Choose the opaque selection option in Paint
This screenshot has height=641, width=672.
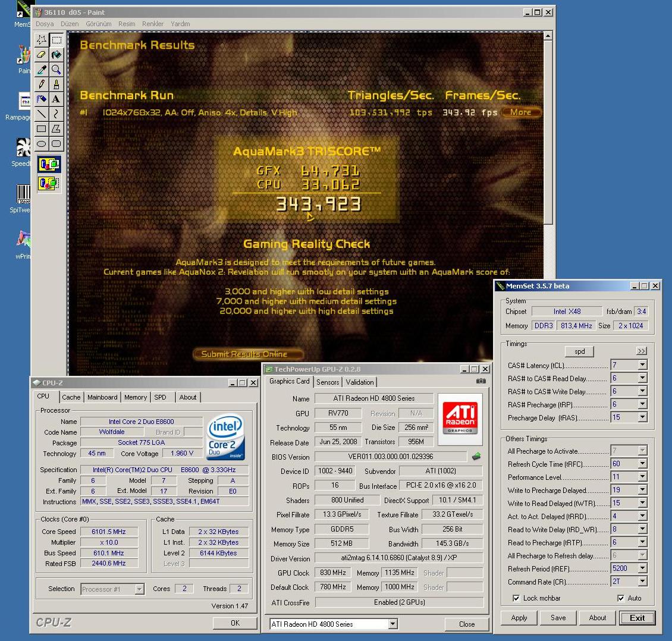[x=49, y=164]
